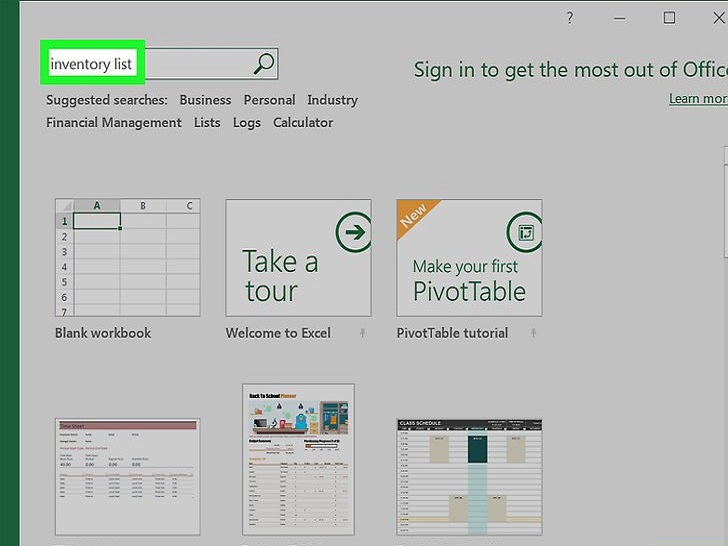
Task: Open the Back to School Planner template
Action: [x=298, y=460]
